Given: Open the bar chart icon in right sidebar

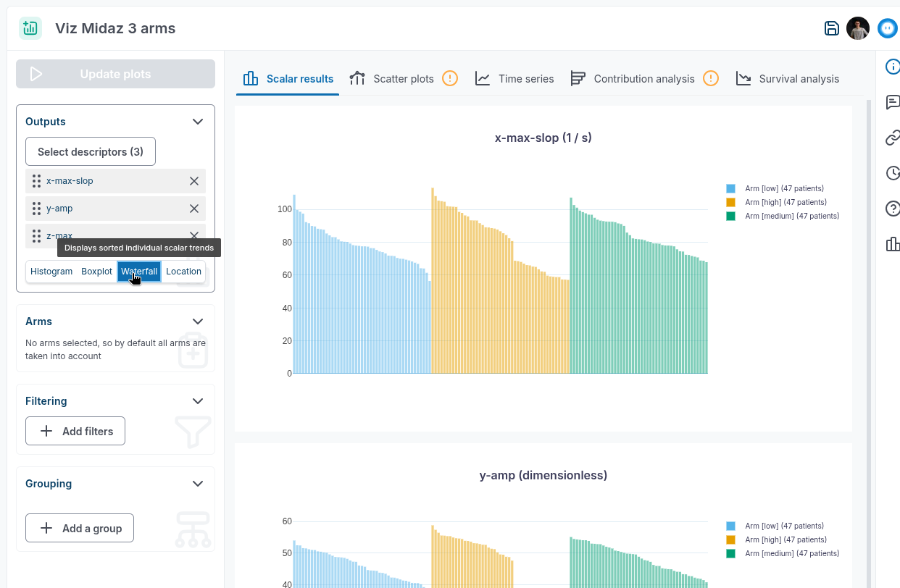Looking at the screenshot, I should (893, 244).
